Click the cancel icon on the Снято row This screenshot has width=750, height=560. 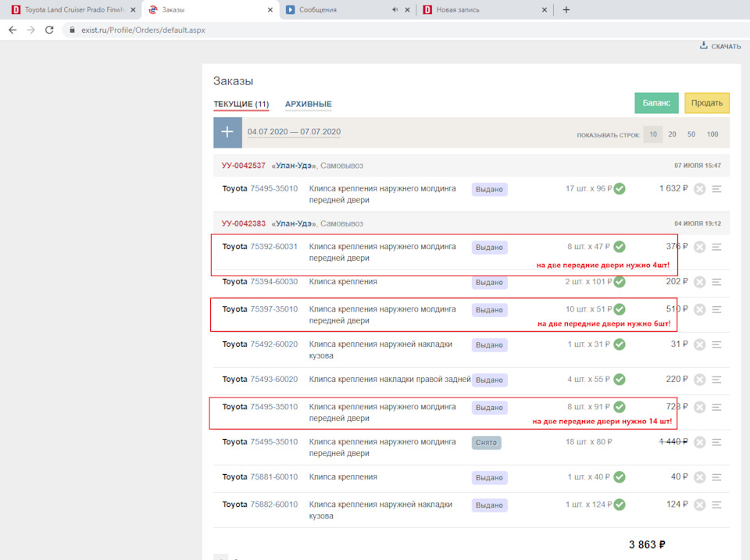point(700,442)
